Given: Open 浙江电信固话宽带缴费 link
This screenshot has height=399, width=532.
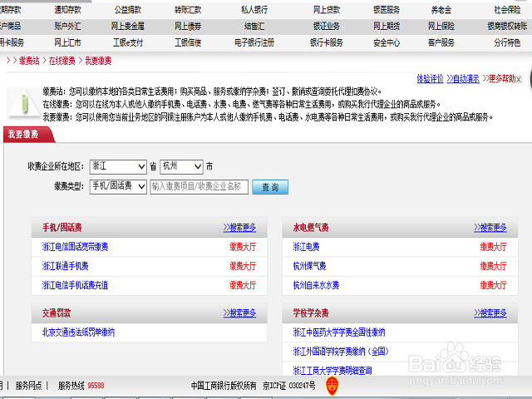Looking at the screenshot, I should point(75,247).
